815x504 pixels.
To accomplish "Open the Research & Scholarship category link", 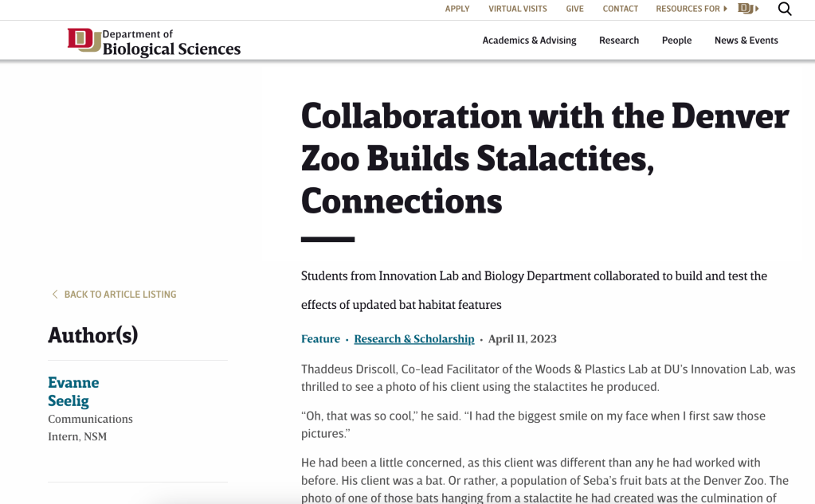I will point(413,338).
